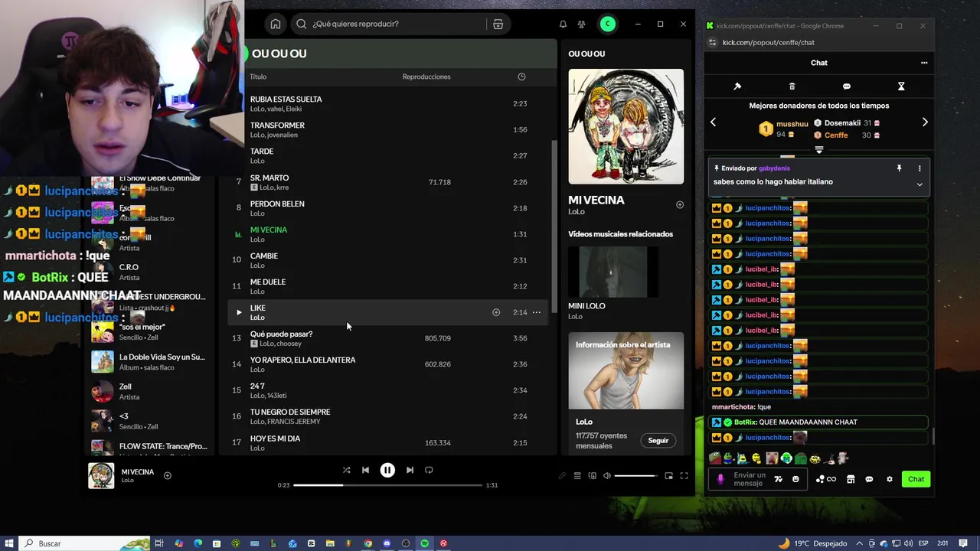Collapse the donors leaderboard handle
Image resolution: width=980 pixels, height=551 pixels.
[818, 150]
